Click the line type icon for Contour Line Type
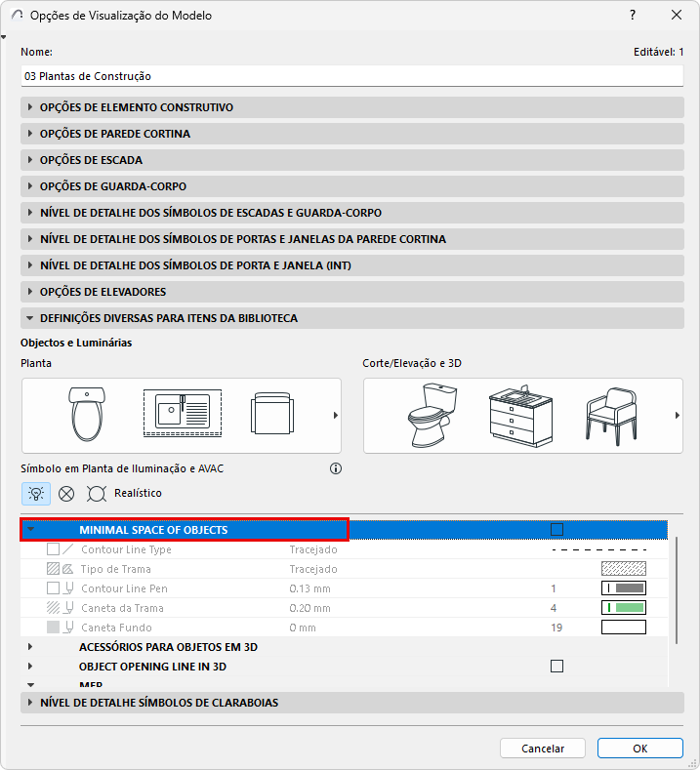This screenshot has height=770, width=700. pos(67,549)
